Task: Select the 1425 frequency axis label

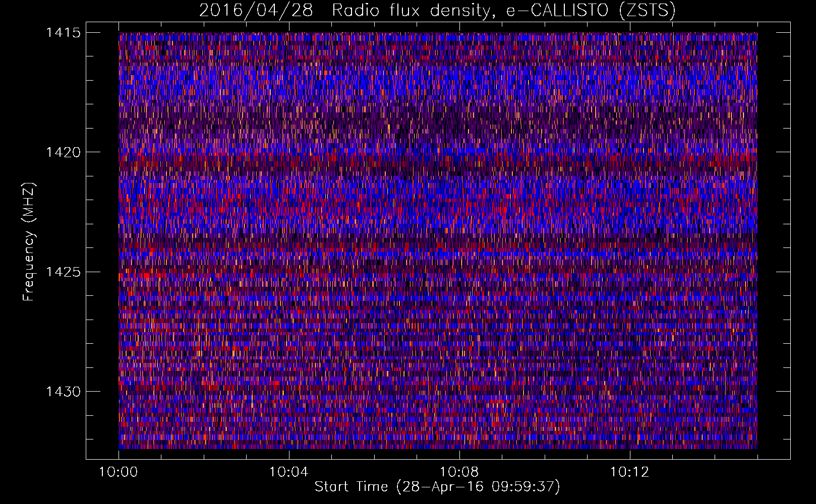Action: (x=63, y=272)
